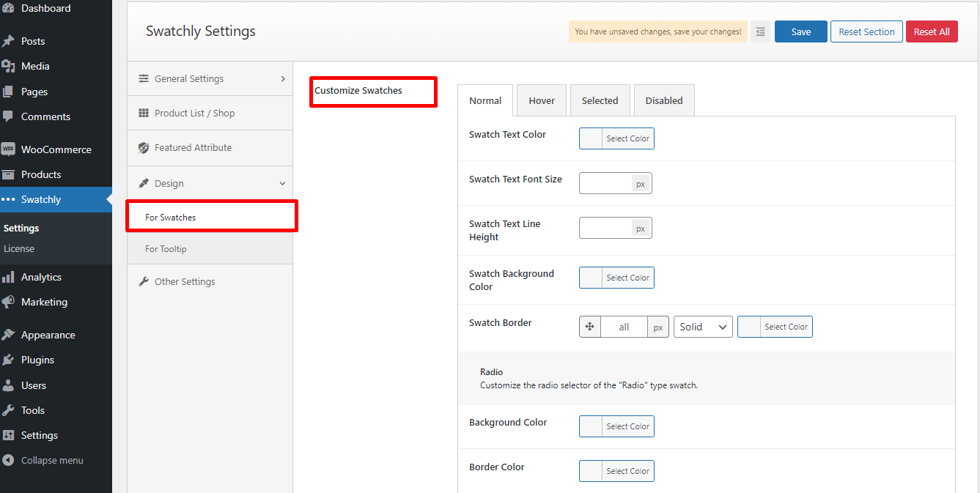The image size is (980, 493).
Task: Collapse the Design section
Action: [210, 183]
